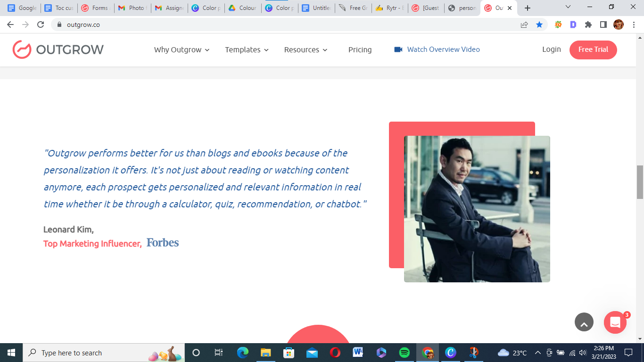Switch to the Rytr browser tab
Image resolution: width=644 pixels, height=362 pixels.
pyautogui.click(x=390, y=8)
